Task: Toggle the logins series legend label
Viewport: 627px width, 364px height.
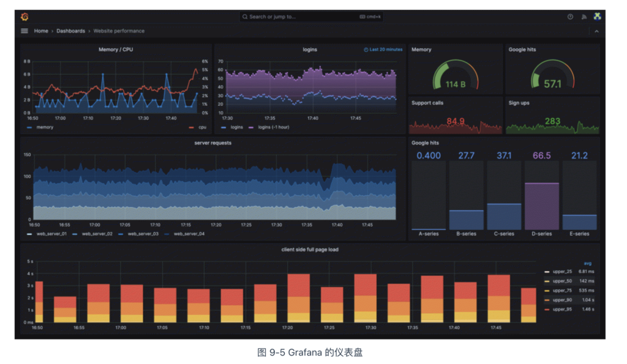Action: (x=237, y=127)
